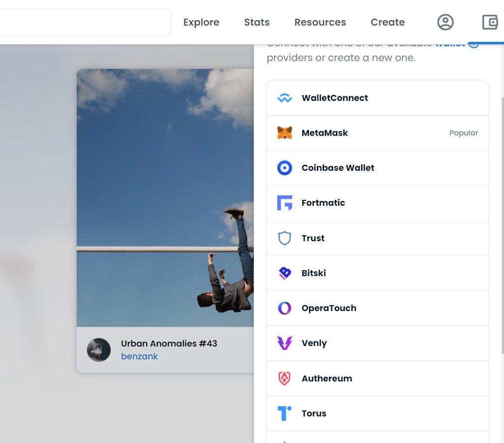Click the MetaMask fox icon
The image size is (504, 443).
click(285, 133)
